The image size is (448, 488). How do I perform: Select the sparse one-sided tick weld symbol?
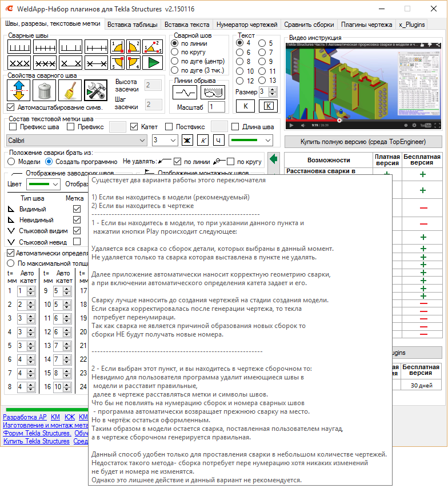tap(71, 47)
